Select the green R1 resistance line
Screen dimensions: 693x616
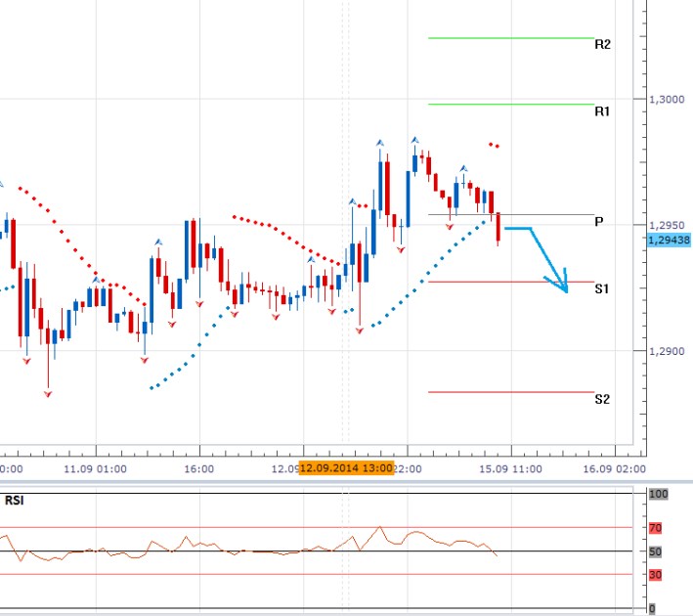tap(511, 105)
